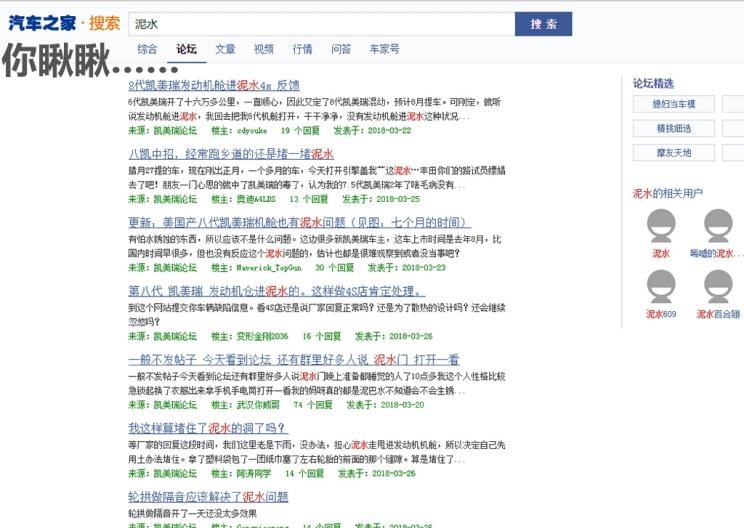The height and width of the screenshot is (528, 744).
Task: Click the 精挑细选 forum pick button
Action: [x=674, y=129]
